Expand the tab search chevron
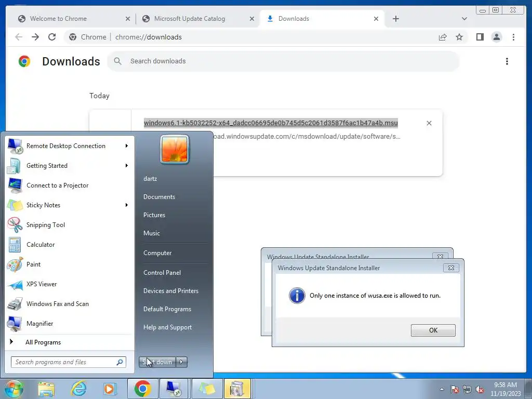Viewport: 532px width, 399px height. coord(464,19)
